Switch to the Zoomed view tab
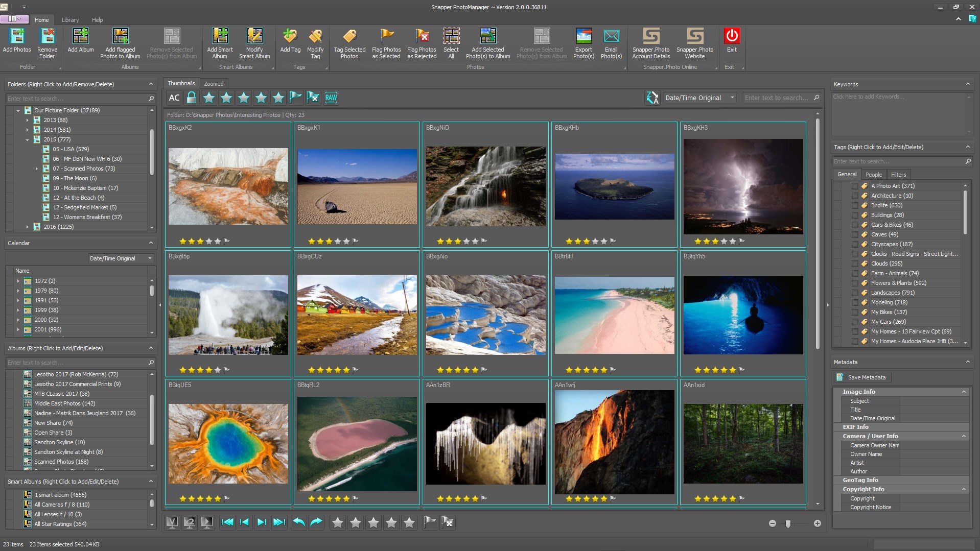This screenshot has height=551, width=980. [x=214, y=84]
